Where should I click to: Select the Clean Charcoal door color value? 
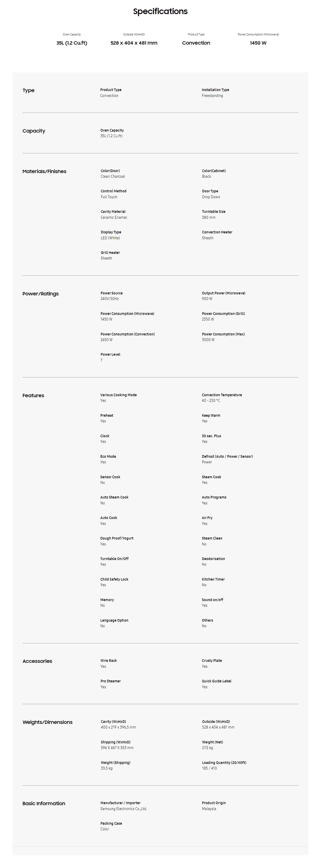point(113,176)
